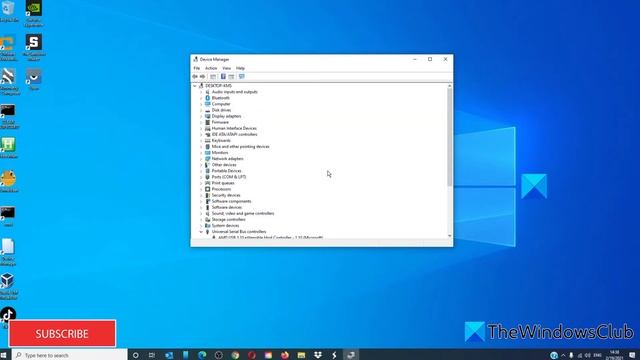Click the microphone icon in system tray

click(571, 356)
